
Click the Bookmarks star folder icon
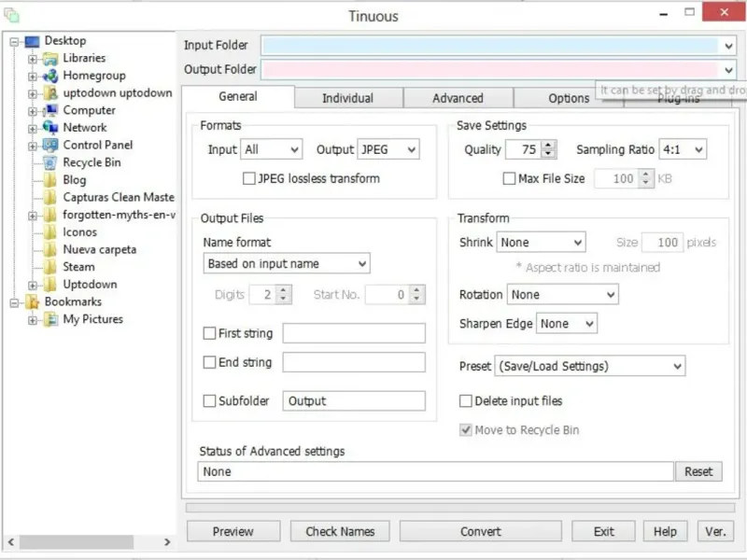[x=33, y=301]
